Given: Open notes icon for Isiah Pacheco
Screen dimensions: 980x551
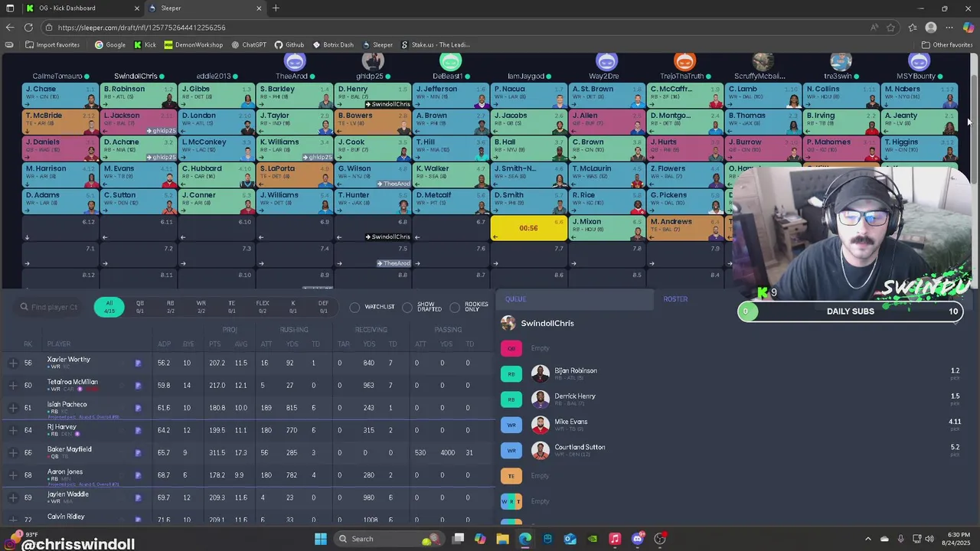Looking at the screenshot, I should click(x=138, y=408).
